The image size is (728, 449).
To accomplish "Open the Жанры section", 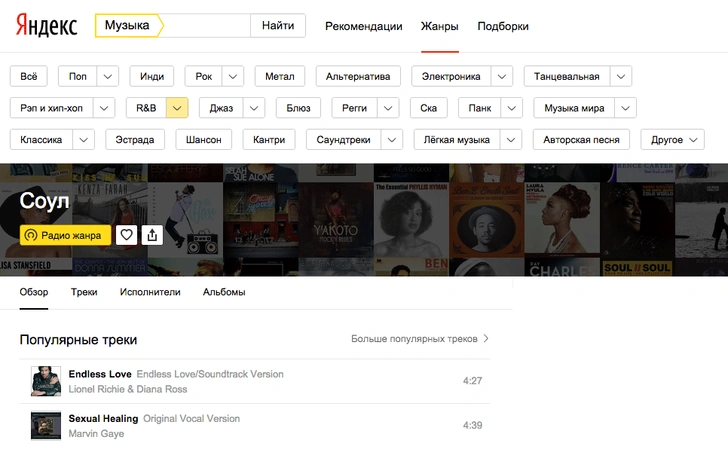I will pos(440,26).
